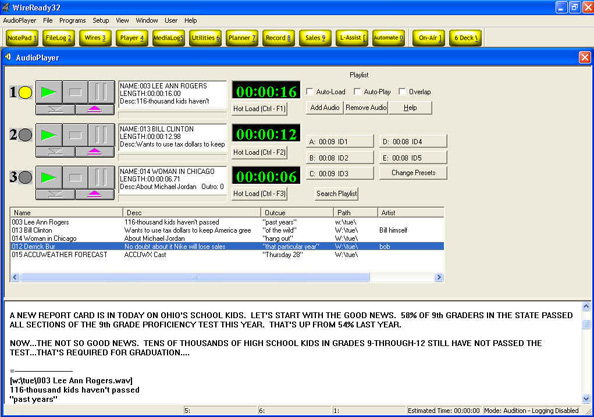Click the Add Audio button

[325, 108]
